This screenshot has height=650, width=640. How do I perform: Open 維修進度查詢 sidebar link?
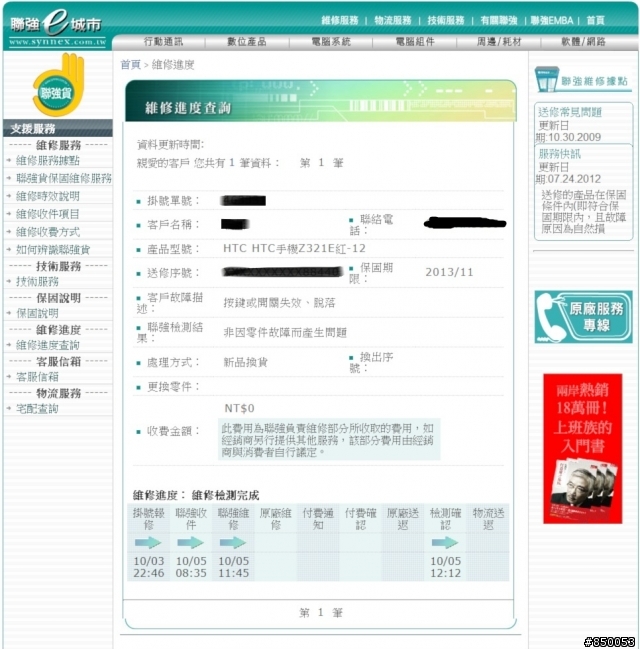tap(48, 345)
